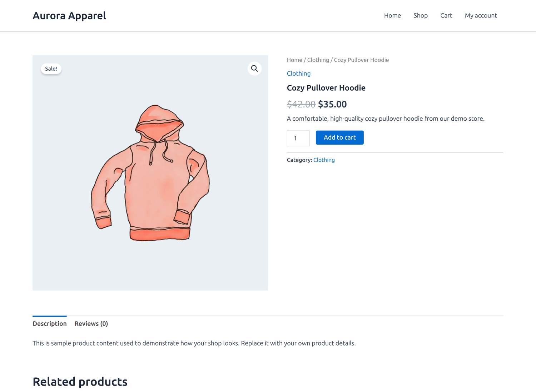Click the magnifying glass zoom icon on product image
The height and width of the screenshot is (392, 536).
point(254,69)
